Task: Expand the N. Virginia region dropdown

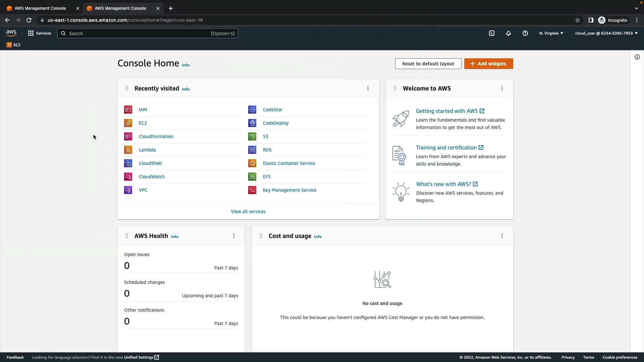Action: 551,33
